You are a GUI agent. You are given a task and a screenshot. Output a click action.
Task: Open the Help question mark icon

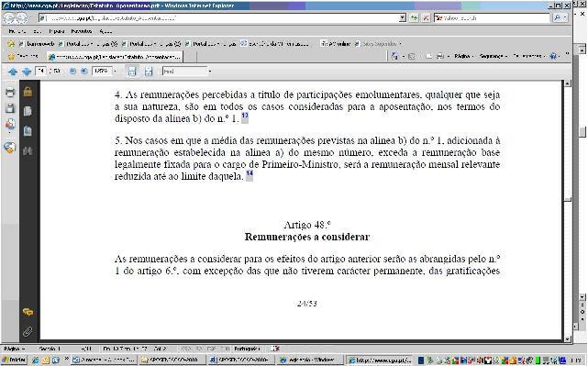coord(553,56)
